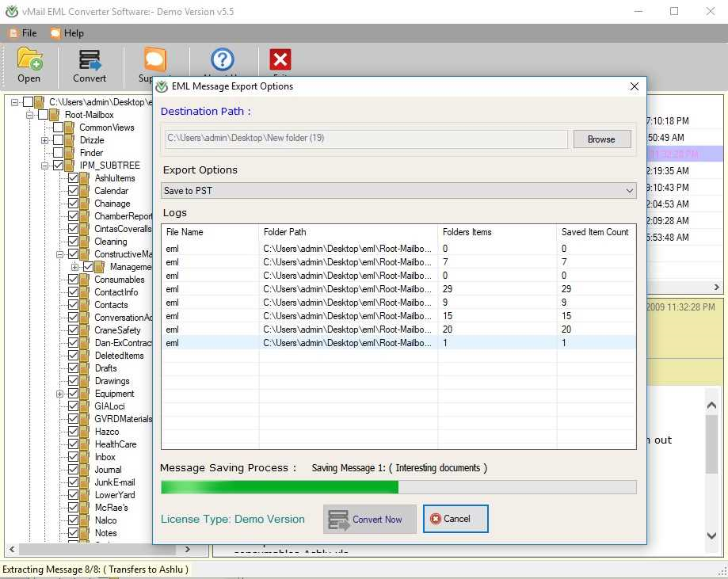Uncheck the IPM_SUBTREE checkbox
This screenshot has height=579, width=728.
point(59,166)
